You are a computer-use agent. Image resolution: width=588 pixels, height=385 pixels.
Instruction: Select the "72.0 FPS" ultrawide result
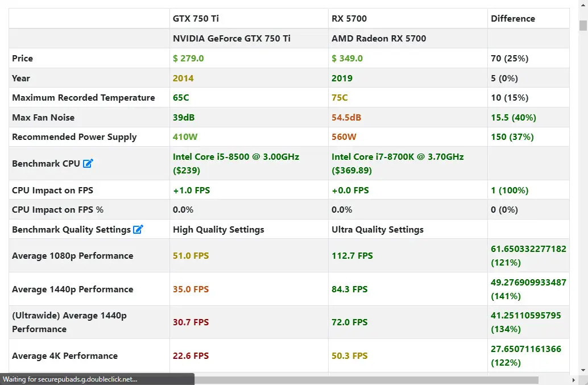pyautogui.click(x=350, y=322)
